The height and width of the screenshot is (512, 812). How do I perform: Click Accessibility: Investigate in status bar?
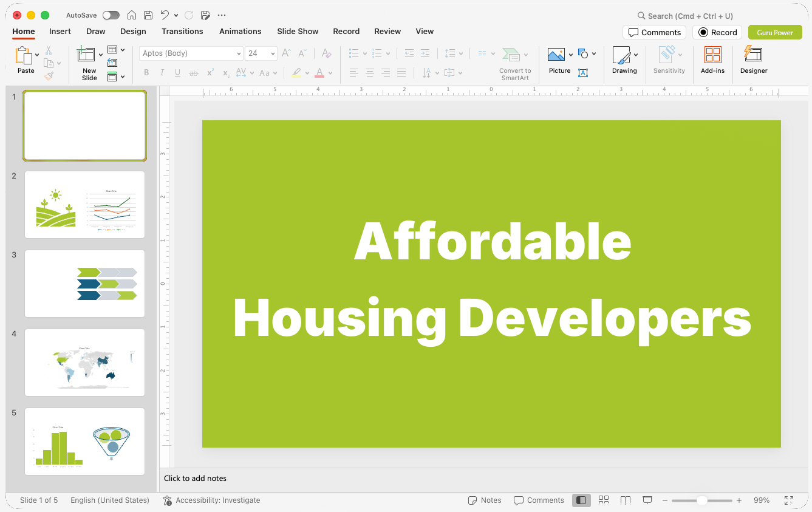pos(211,500)
